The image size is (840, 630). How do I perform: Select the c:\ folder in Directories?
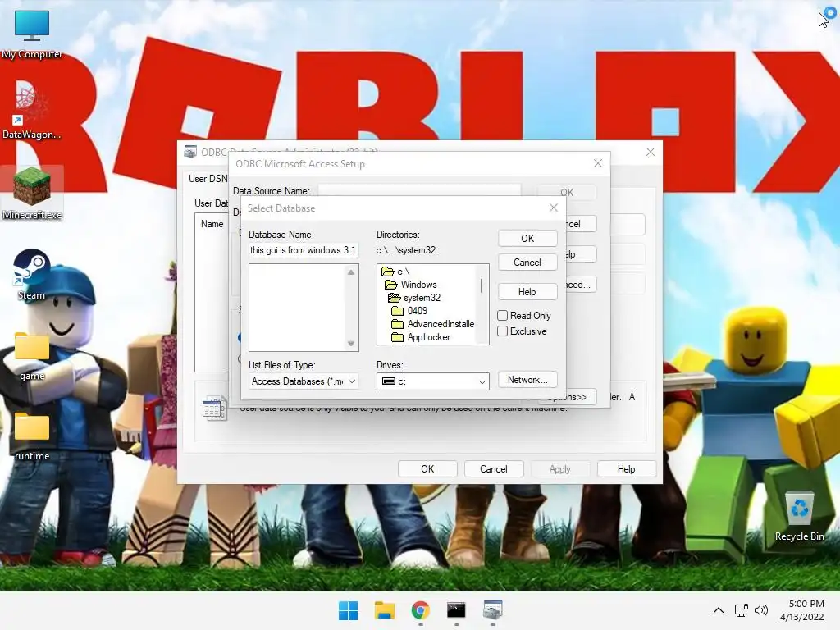(x=396, y=272)
